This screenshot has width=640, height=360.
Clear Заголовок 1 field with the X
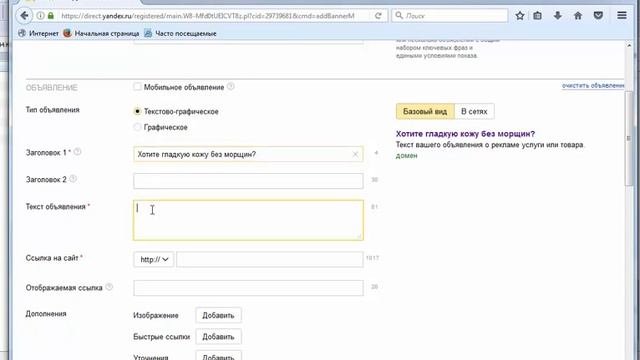(x=355, y=154)
